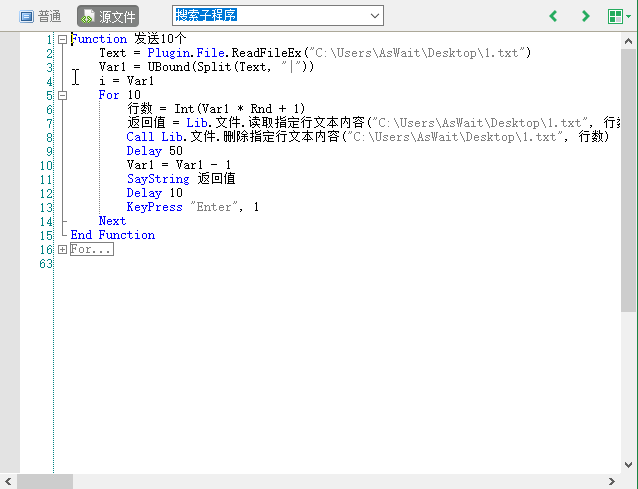Click line number 9 in the gutter
638x489 pixels.
48,151
